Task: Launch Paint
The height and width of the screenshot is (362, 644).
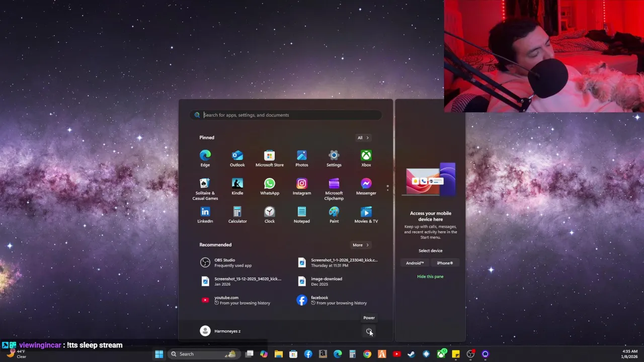Action: pos(334,215)
